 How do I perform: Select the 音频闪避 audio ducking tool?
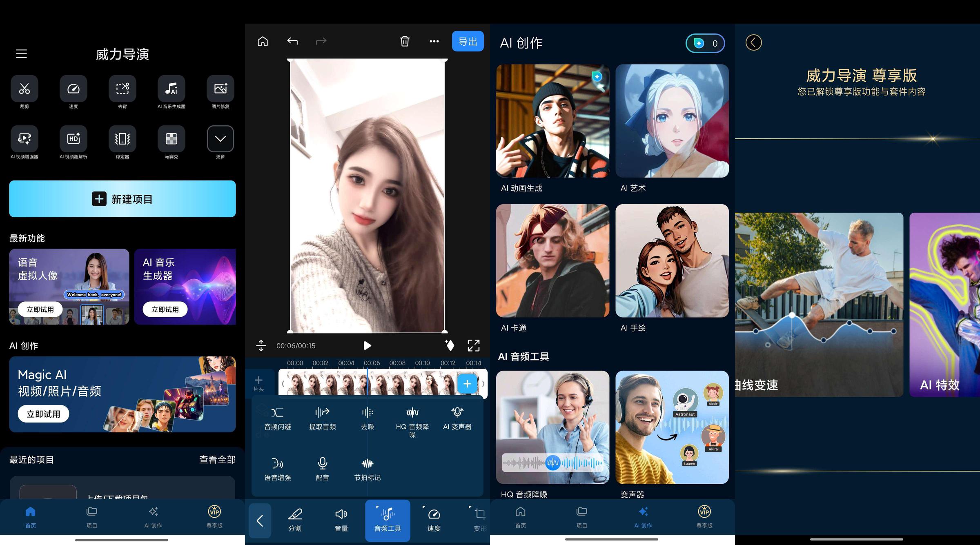(x=278, y=418)
